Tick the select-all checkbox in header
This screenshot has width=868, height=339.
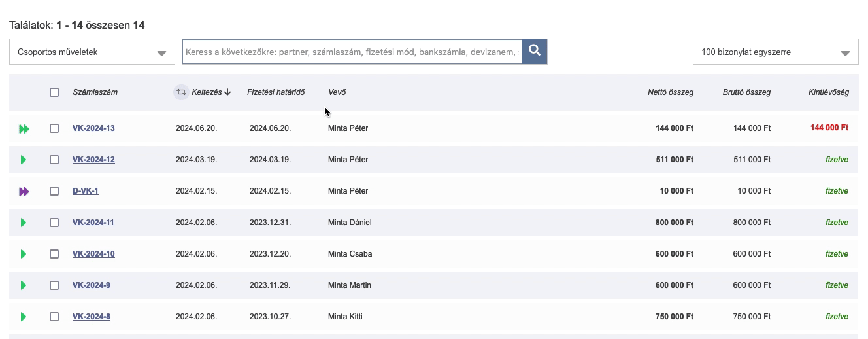pyautogui.click(x=54, y=92)
